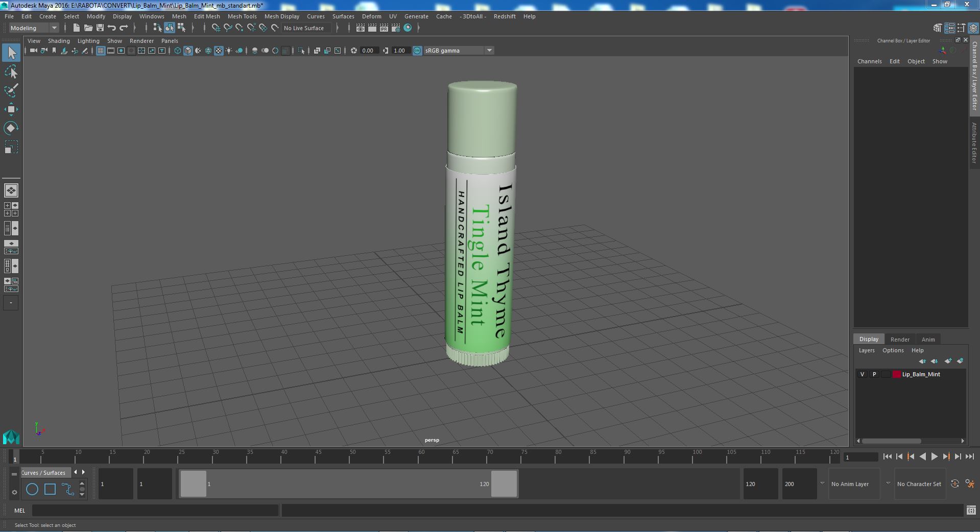Open Channels menu in Channel Box
Screen dimensions: 980x532
point(869,61)
